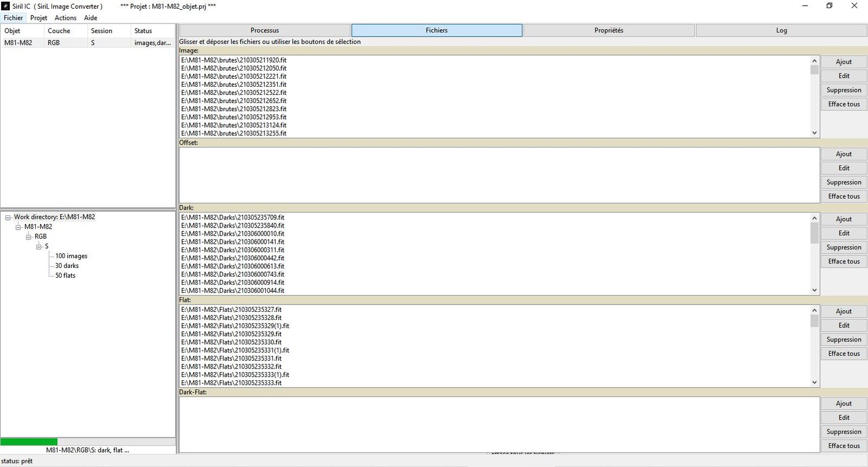Click the Objet column header

click(23, 31)
